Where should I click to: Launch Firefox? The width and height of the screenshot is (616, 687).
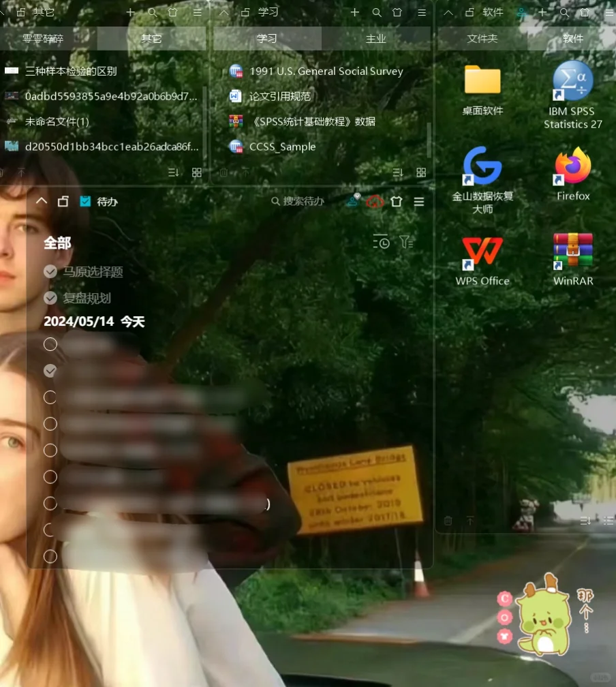coord(572,174)
